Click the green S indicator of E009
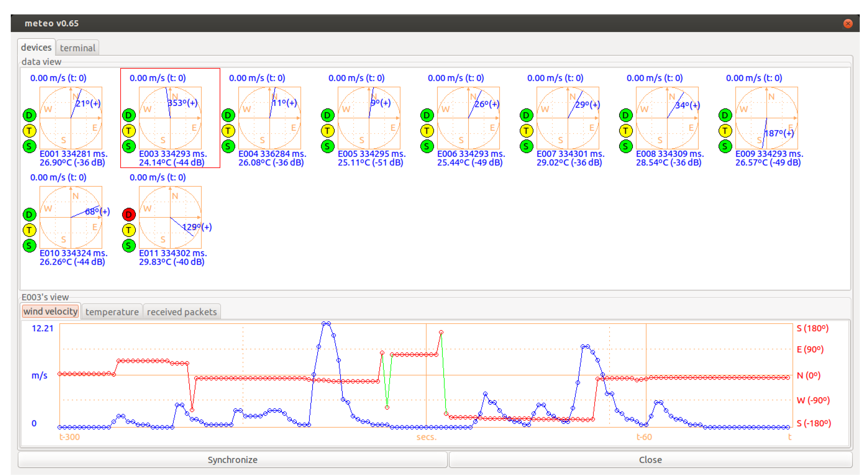 (725, 146)
